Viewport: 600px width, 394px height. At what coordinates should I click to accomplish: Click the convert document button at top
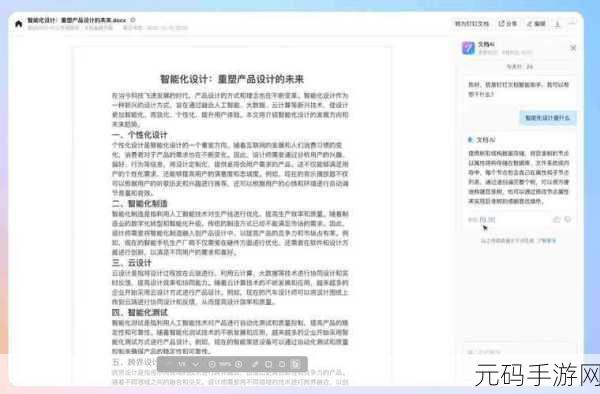pyautogui.click(x=472, y=24)
